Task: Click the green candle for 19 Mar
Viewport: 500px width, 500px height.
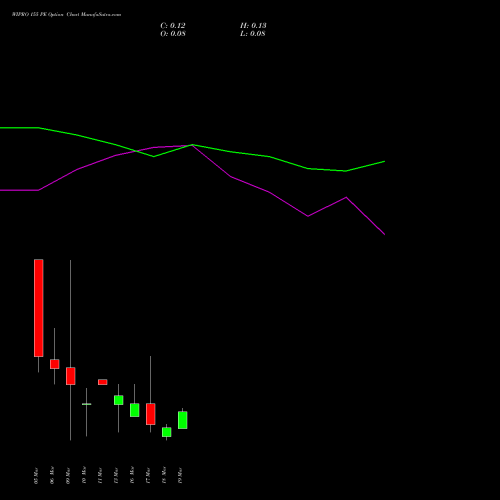Action: point(183,420)
